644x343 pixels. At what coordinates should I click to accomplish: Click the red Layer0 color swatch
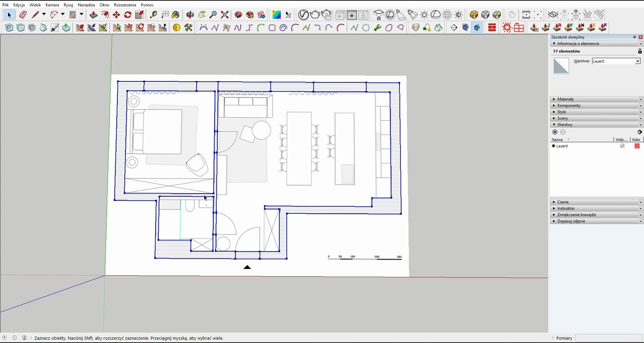637,146
